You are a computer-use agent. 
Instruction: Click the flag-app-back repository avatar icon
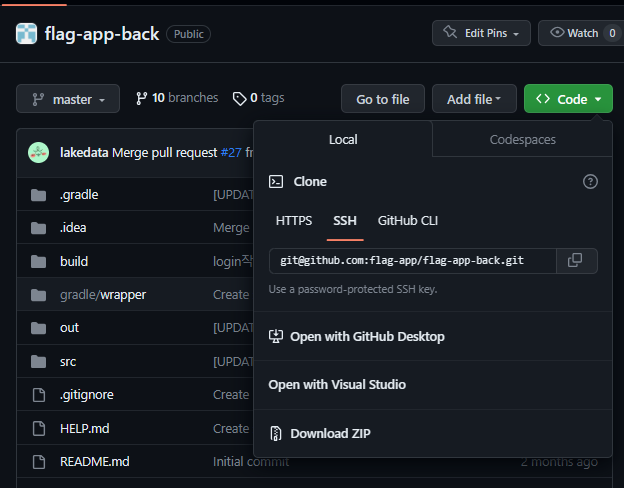26,33
